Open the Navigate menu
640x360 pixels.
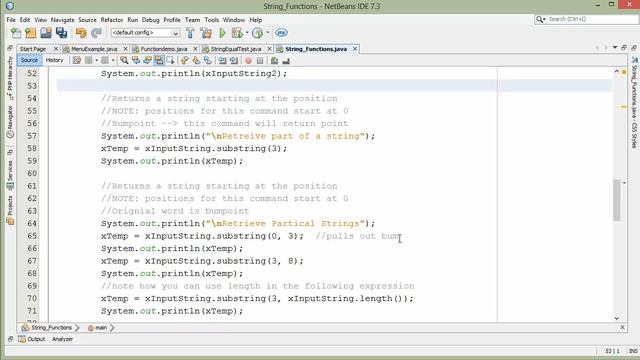tap(62, 20)
